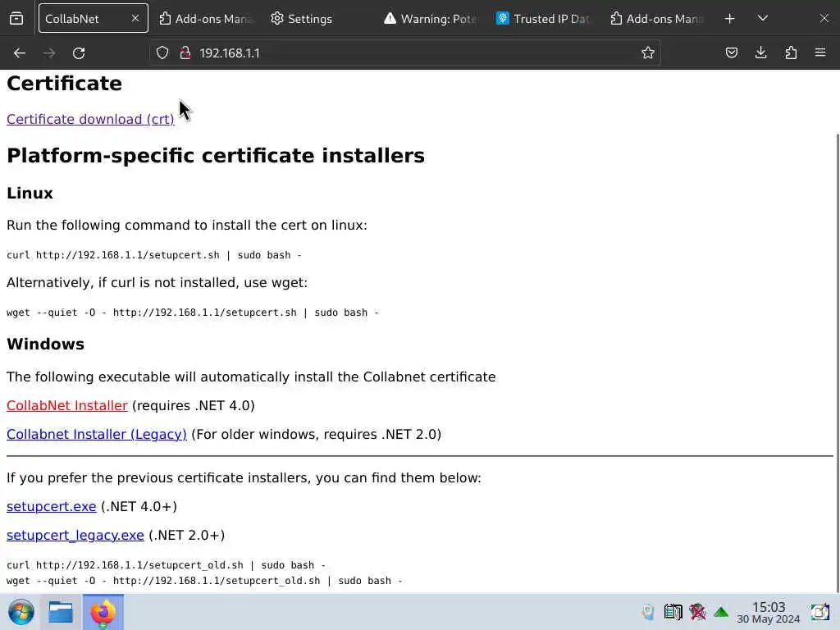The height and width of the screenshot is (630, 840).
Task: Click the Windows section heading
Action: coord(46,344)
